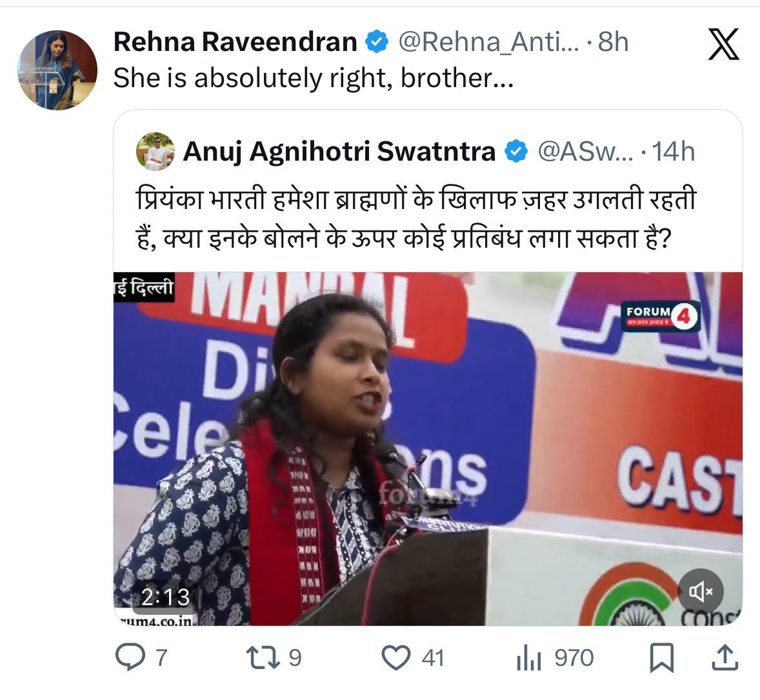Click Rehna Raveendran's verified badge

tap(377, 42)
